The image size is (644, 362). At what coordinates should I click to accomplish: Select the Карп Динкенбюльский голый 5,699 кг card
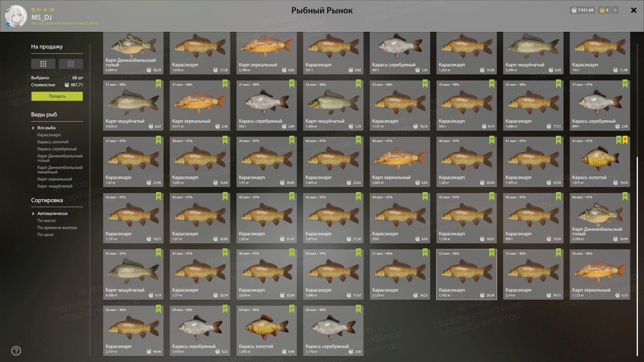[133, 53]
